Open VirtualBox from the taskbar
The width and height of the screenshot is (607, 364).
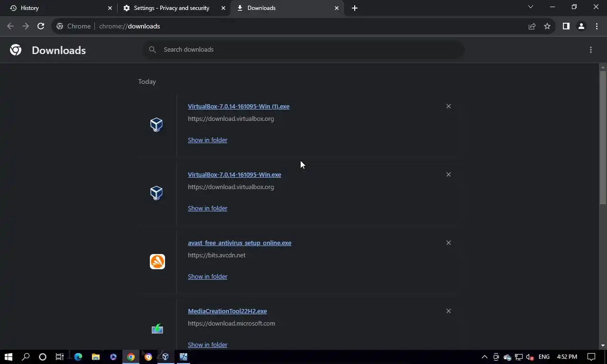(166, 357)
